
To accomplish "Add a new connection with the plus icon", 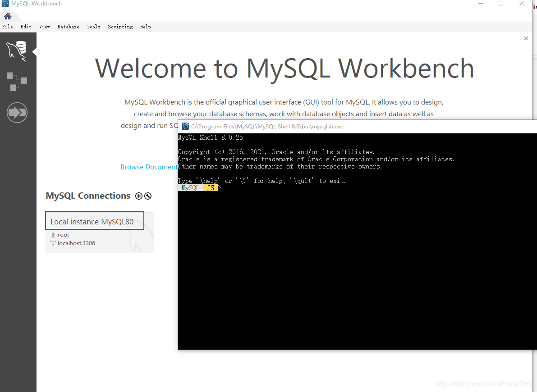I will 139,196.
